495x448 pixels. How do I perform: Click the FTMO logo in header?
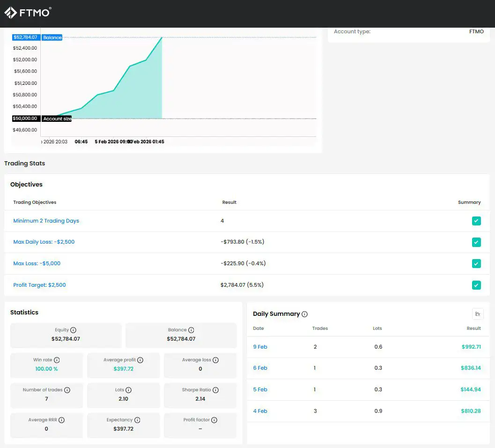[28, 13]
